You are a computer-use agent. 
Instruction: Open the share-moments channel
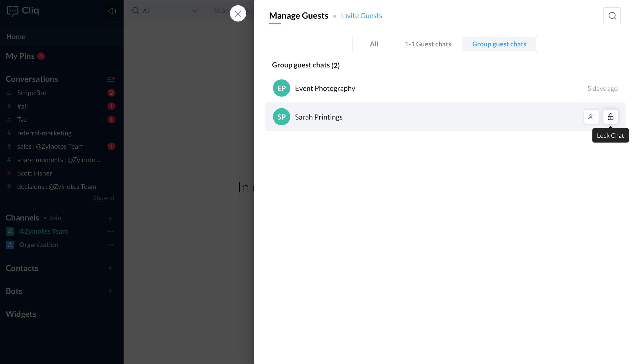click(x=59, y=160)
